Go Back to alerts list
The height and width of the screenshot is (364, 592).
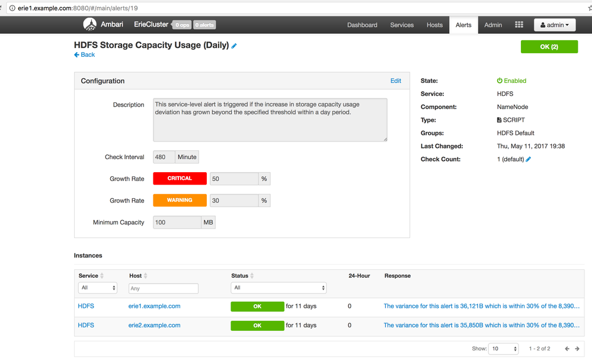(85, 54)
